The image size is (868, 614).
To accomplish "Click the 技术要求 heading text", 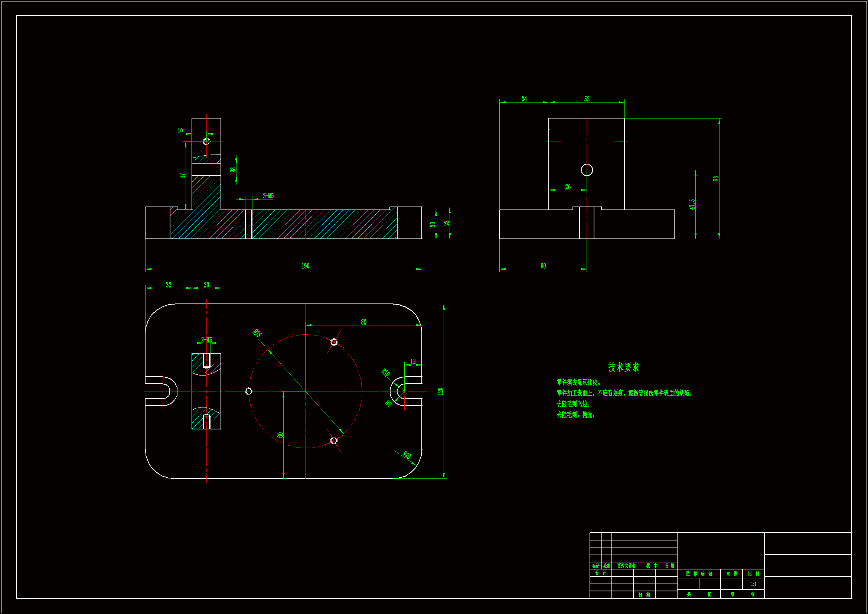I will click(x=623, y=367).
